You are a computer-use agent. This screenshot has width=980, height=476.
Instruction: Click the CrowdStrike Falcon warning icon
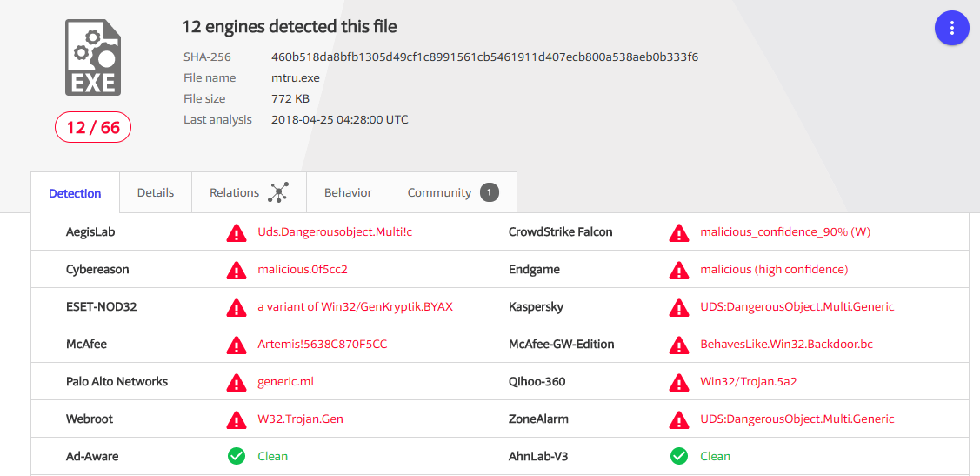coord(679,232)
